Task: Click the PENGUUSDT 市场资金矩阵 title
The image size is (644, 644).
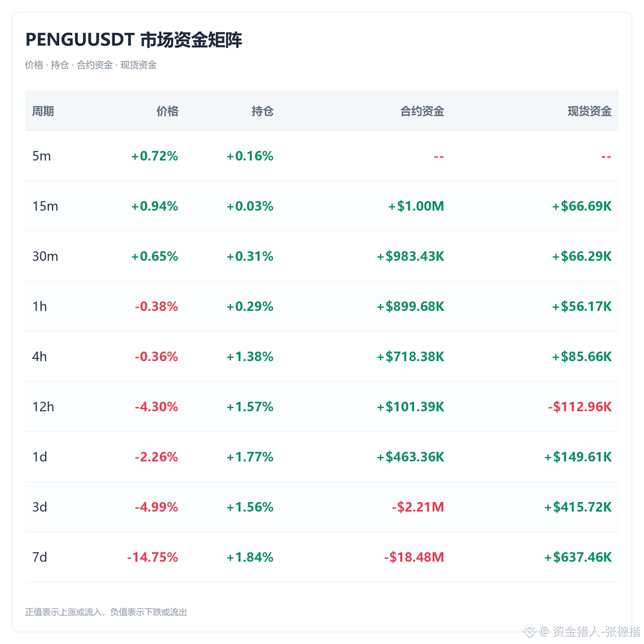Action: (x=133, y=40)
